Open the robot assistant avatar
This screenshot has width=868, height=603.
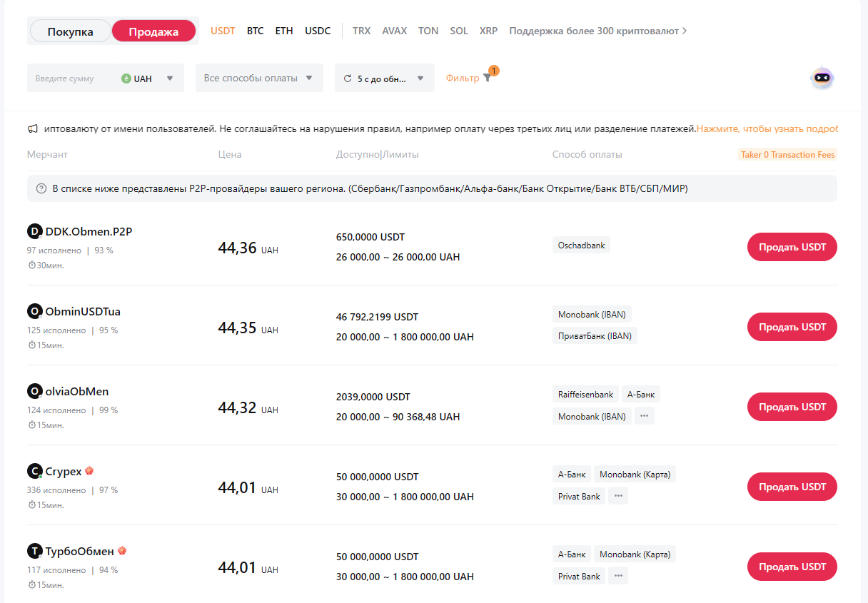(x=822, y=78)
